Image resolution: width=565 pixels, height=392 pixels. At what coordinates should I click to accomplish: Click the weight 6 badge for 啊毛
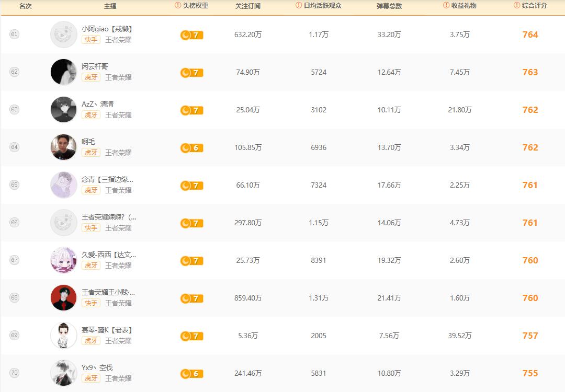coord(191,148)
